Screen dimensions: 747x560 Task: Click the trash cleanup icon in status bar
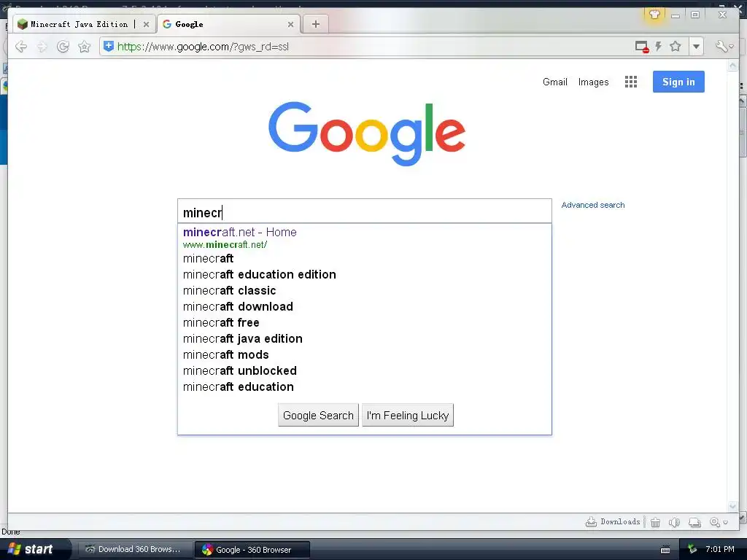(656, 522)
